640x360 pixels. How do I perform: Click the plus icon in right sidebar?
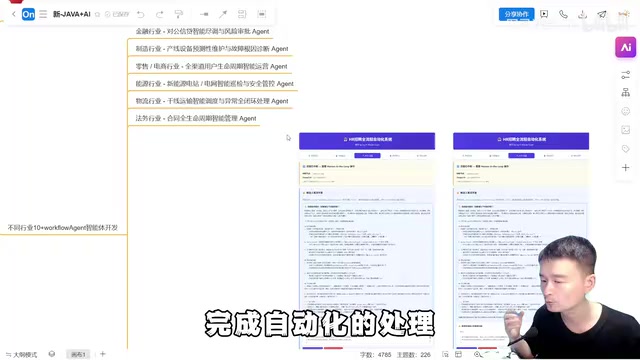(625, 168)
